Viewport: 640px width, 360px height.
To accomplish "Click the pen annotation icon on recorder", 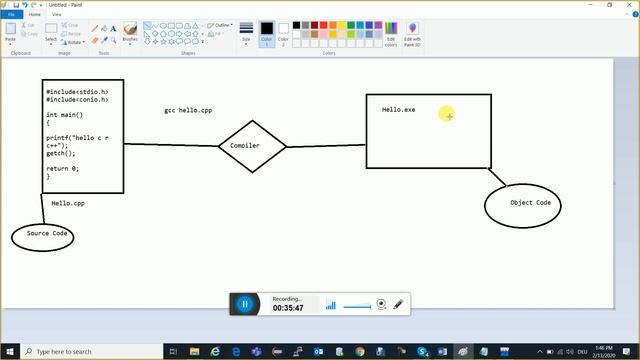I will tap(398, 304).
